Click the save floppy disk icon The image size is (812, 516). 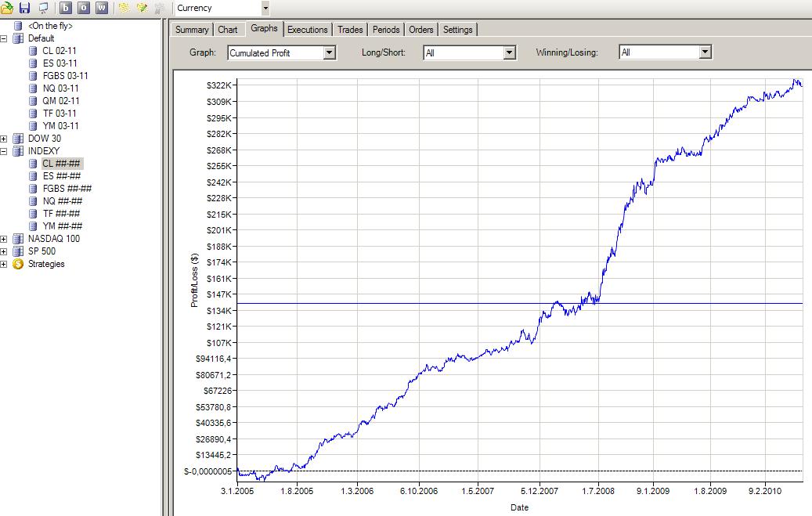coord(24,8)
